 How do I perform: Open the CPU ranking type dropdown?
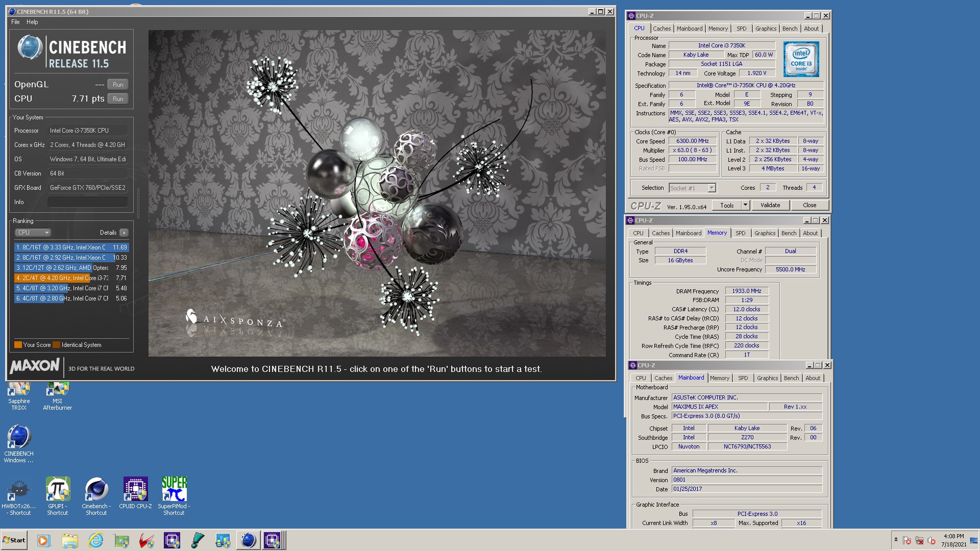[x=33, y=233]
